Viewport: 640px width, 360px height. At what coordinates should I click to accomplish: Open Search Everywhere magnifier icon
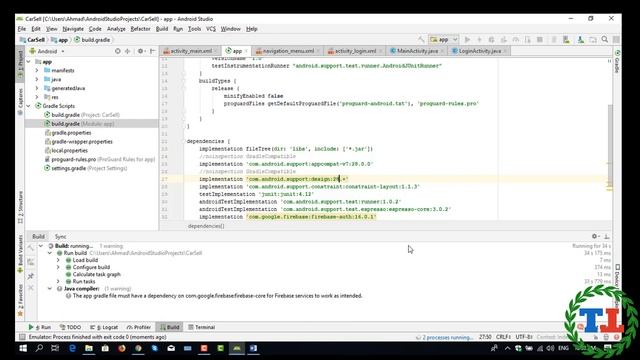(604, 40)
